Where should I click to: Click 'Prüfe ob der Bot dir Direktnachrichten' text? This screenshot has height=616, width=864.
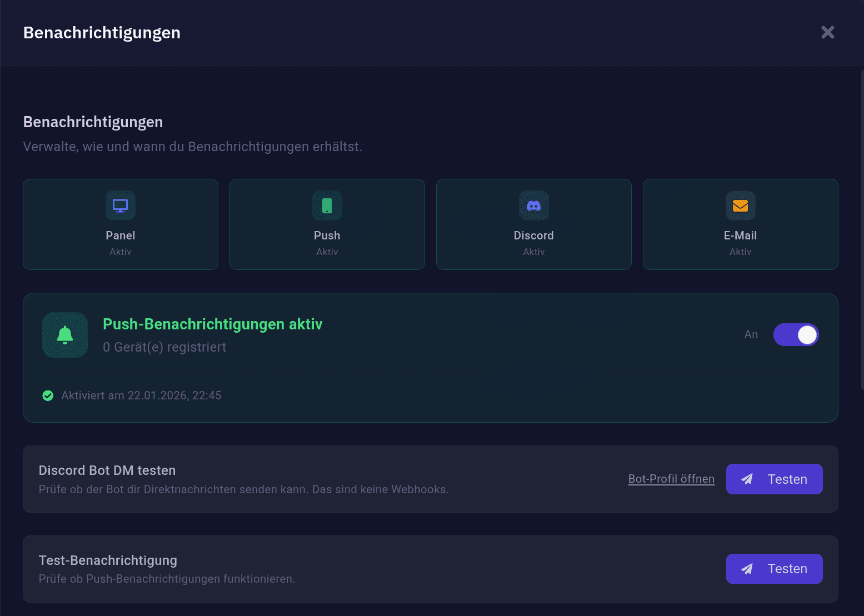243,489
